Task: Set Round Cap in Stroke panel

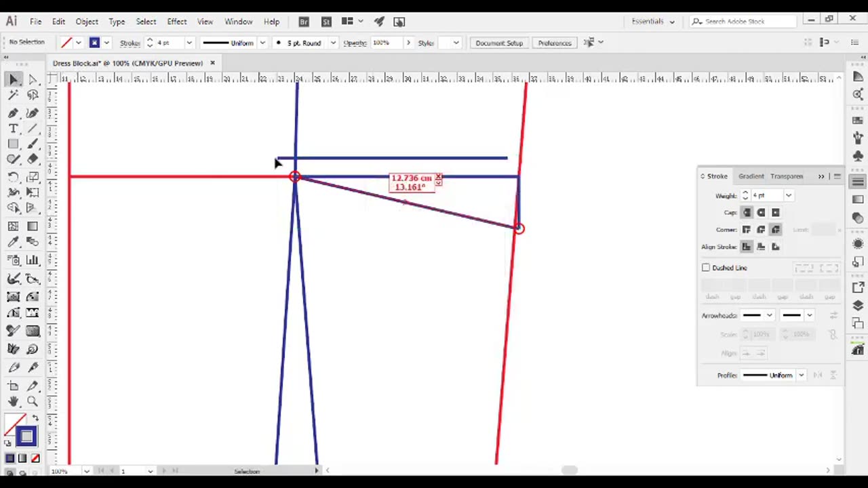Action: (x=761, y=213)
